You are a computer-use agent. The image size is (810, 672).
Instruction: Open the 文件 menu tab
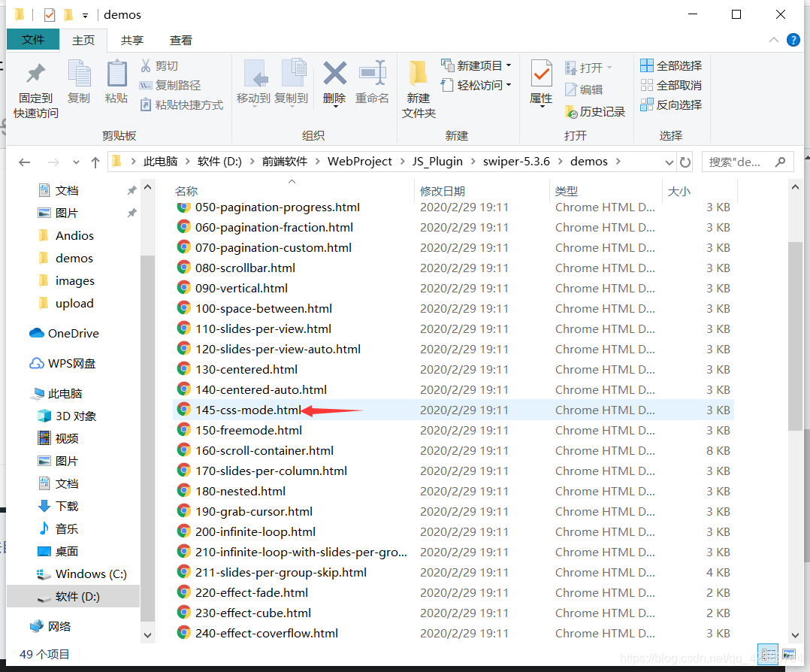[32, 40]
